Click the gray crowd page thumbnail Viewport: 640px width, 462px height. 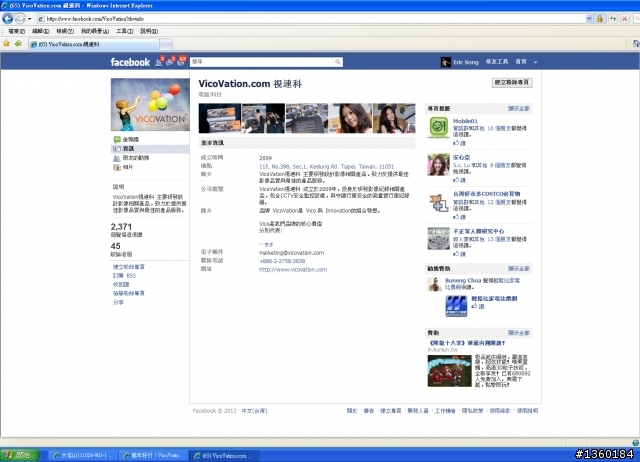438,238
